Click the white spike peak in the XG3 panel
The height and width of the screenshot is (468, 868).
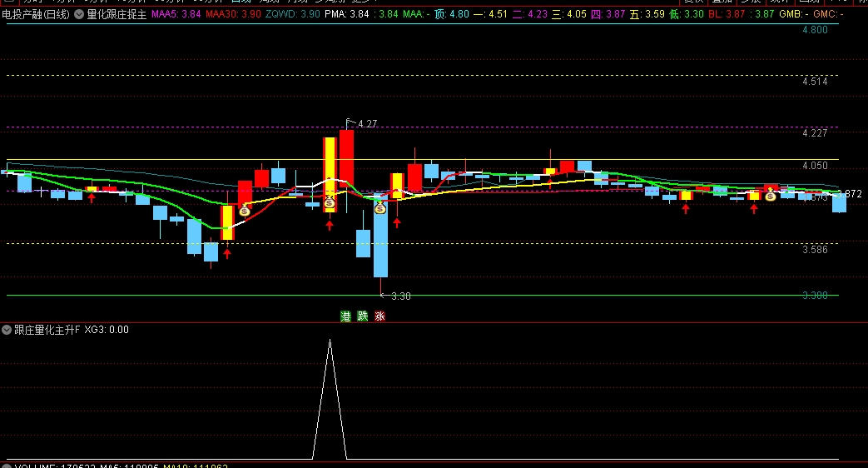pos(330,341)
